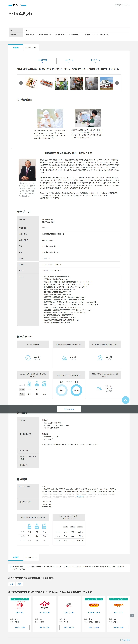The width and height of the screenshot is (138, 644).
Task: Go to previous photo in carousel
Action: (21, 83)
